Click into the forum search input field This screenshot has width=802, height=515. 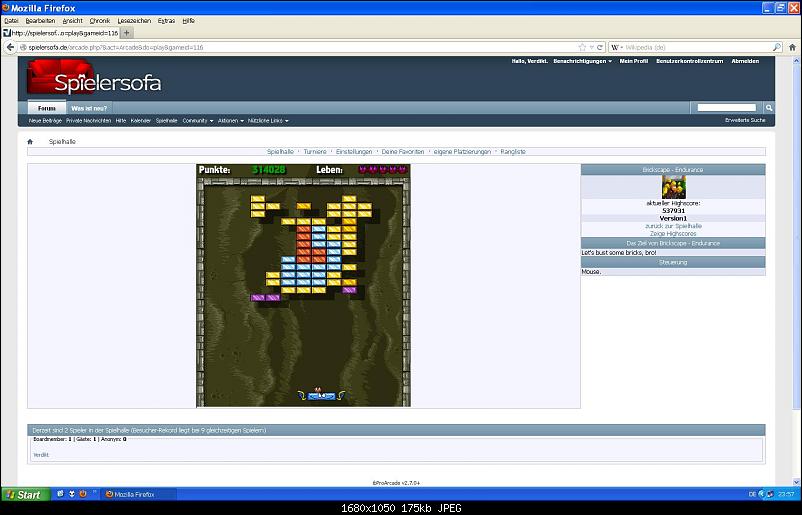[726, 107]
